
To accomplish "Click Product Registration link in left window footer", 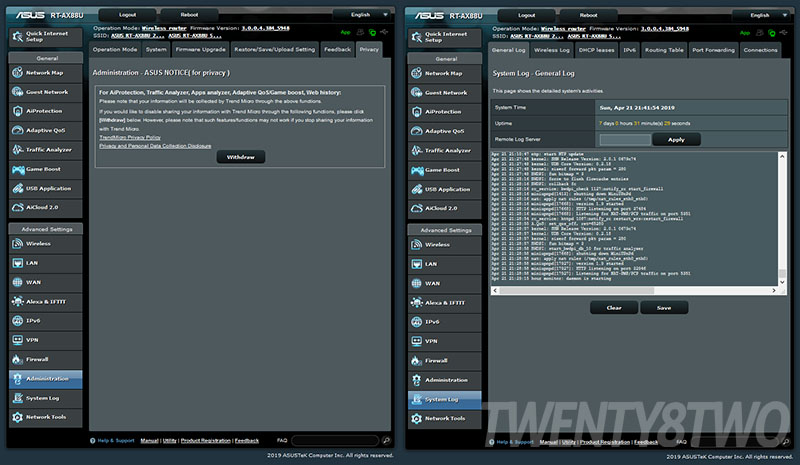I will [206, 440].
